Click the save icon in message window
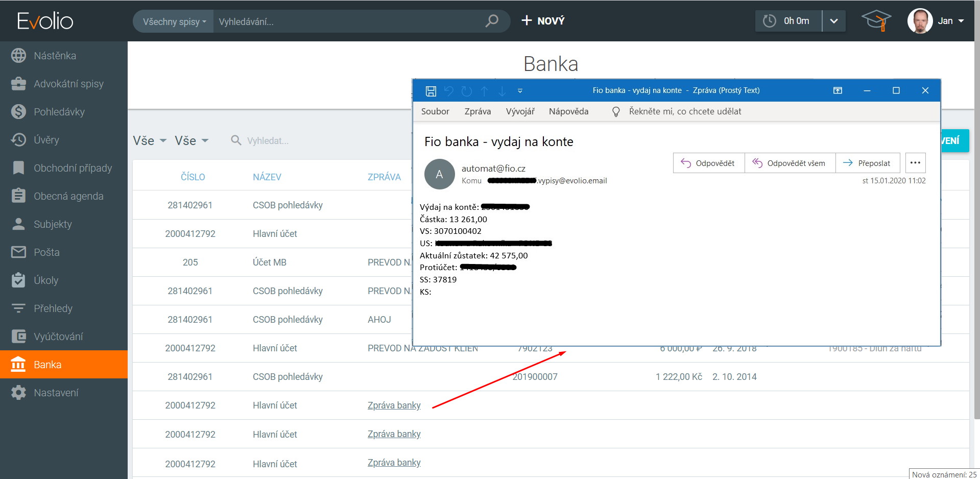This screenshot has height=479, width=980. [431, 91]
